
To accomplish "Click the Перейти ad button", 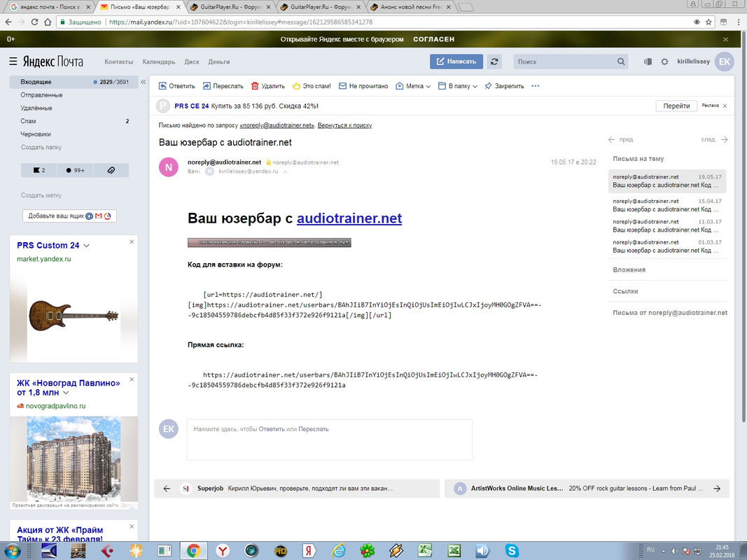I will pos(676,106).
